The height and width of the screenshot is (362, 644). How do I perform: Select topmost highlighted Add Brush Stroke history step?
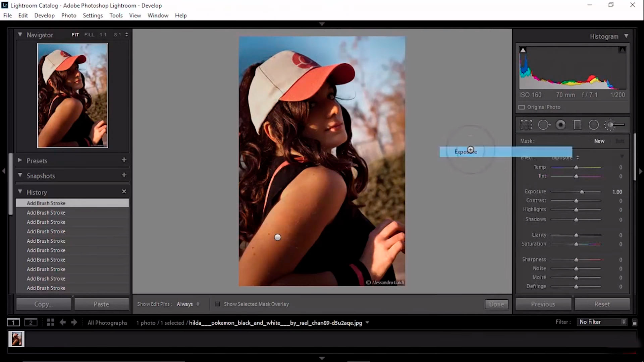72,203
